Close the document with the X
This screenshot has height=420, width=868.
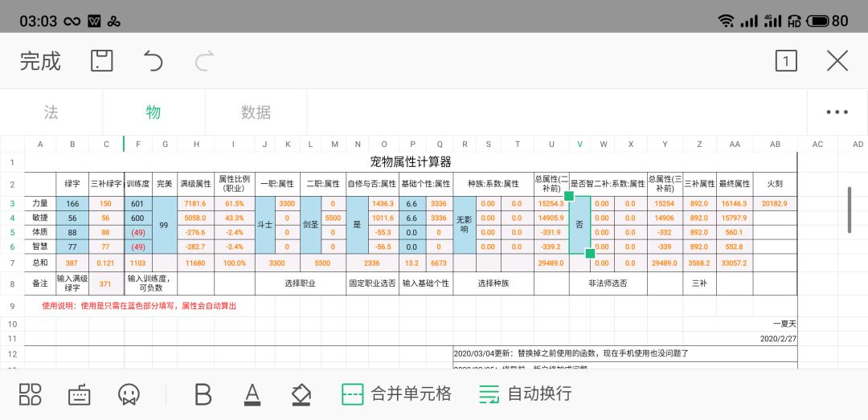837,61
